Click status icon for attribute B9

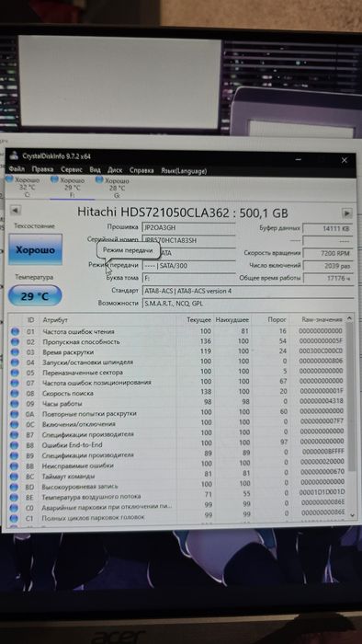(x=15, y=456)
